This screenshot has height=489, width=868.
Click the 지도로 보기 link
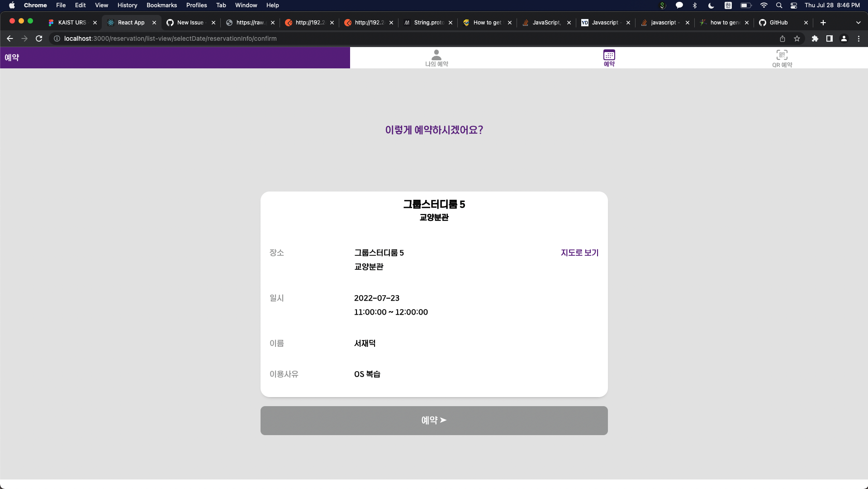[x=579, y=253]
